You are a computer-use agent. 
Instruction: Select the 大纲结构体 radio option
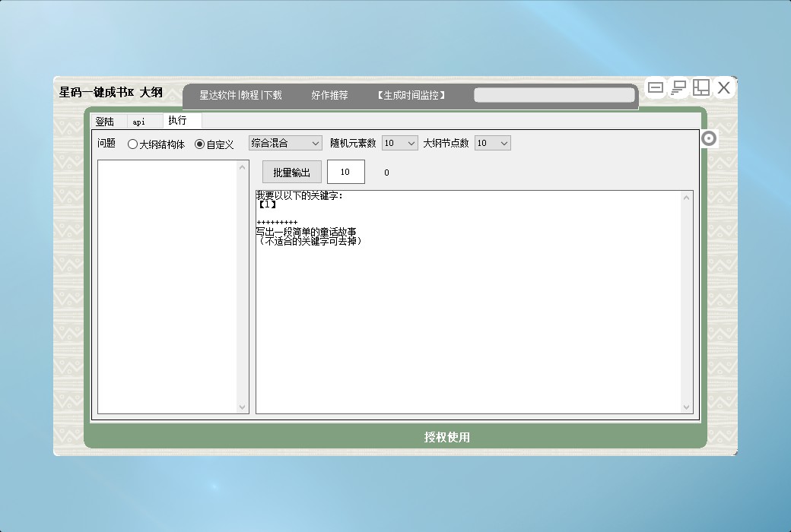point(133,144)
